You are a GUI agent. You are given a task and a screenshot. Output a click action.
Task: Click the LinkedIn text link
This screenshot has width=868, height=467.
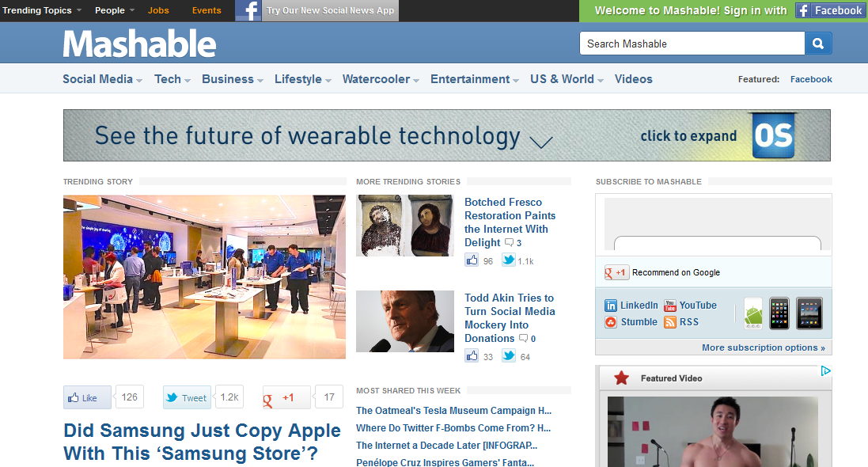[x=639, y=306]
